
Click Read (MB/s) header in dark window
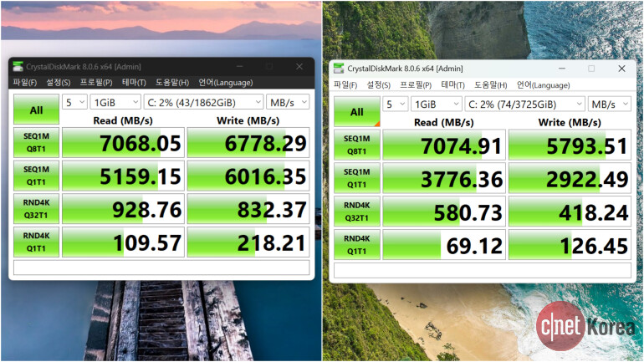click(123, 120)
